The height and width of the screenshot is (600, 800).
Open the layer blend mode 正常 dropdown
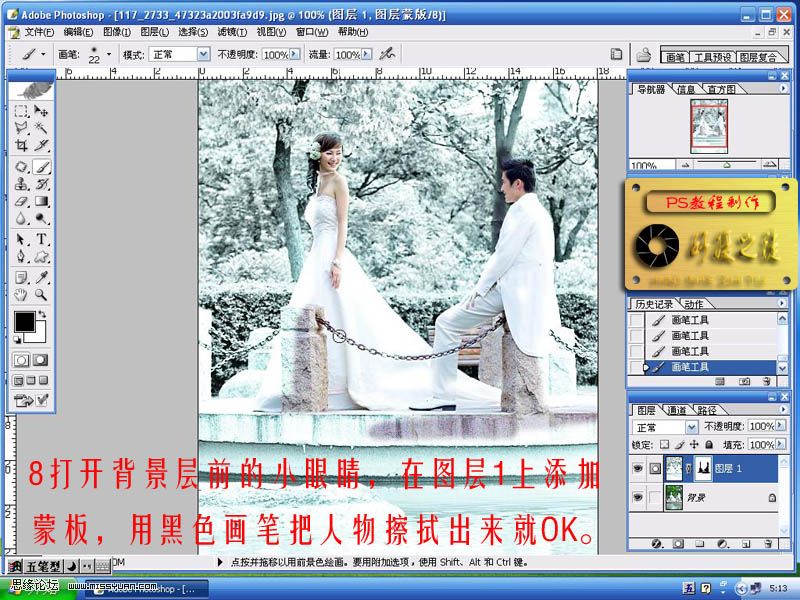pos(691,427)
